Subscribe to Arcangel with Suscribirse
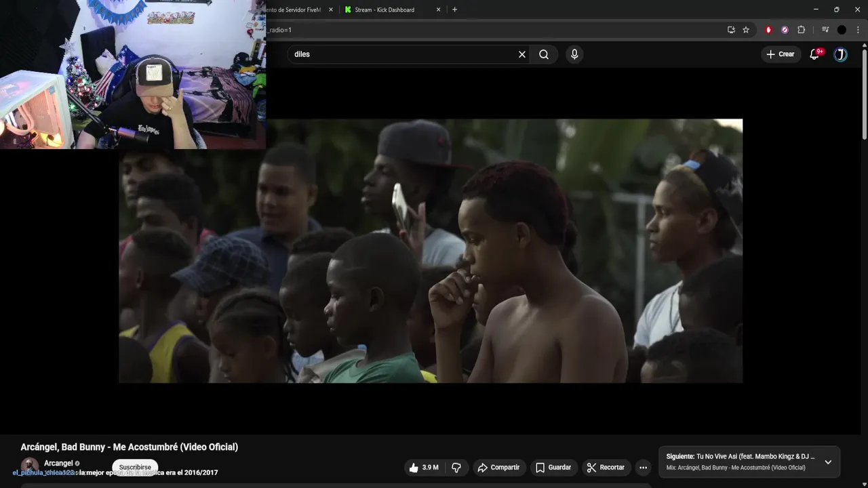Image resolution: width=868 pixels, height=488 pixels. (135, 468)
